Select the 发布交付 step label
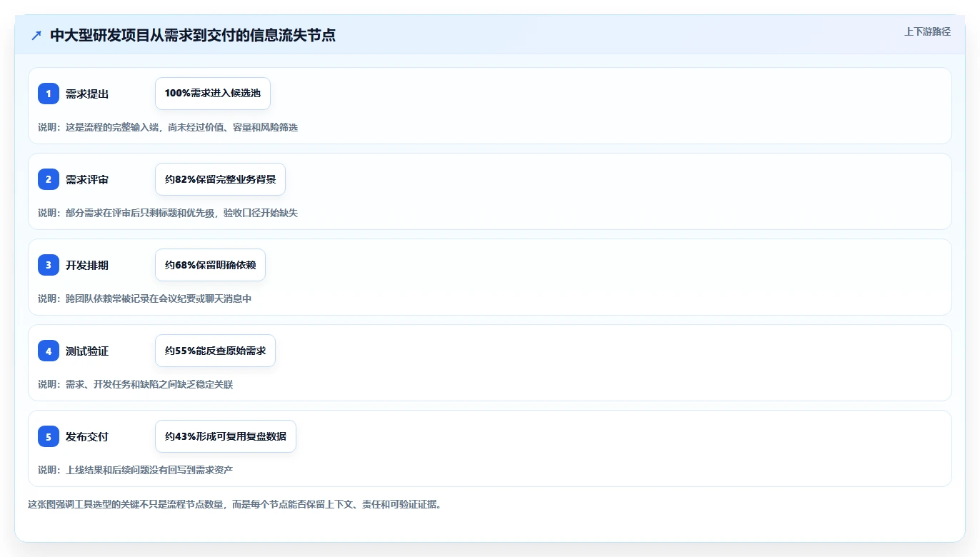The image size is (980, 557). click(87, 436)
